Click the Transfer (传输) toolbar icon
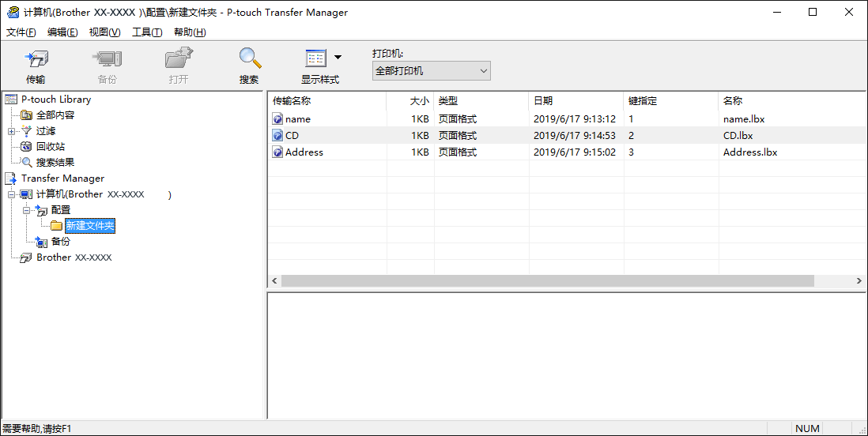The image size is (868, 436). click(x=36, y=59)
